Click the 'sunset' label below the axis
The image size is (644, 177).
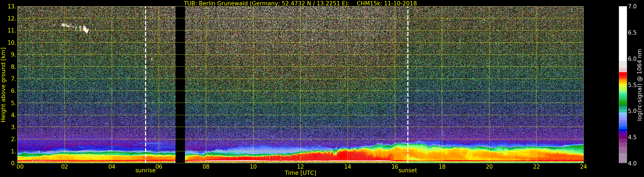point(408,171)
